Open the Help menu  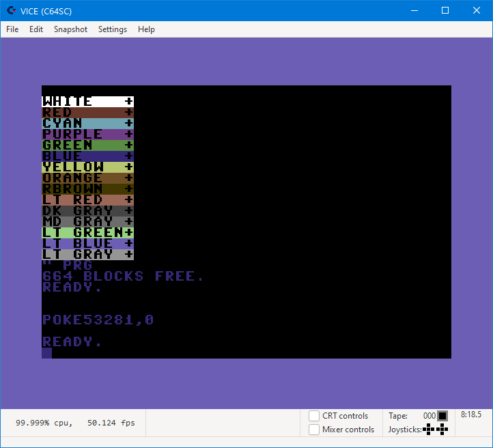tap(146, 29)
